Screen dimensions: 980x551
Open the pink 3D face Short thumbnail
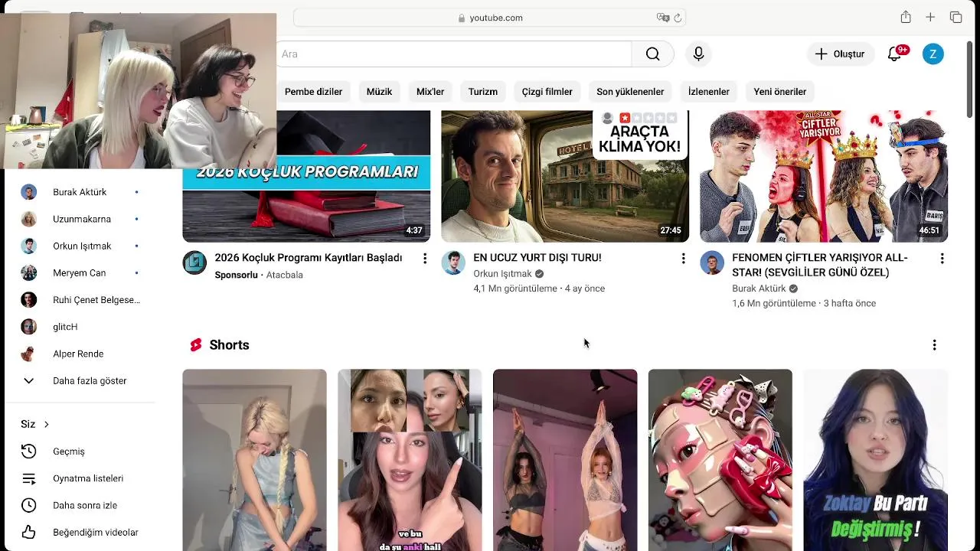coord(720,460)
